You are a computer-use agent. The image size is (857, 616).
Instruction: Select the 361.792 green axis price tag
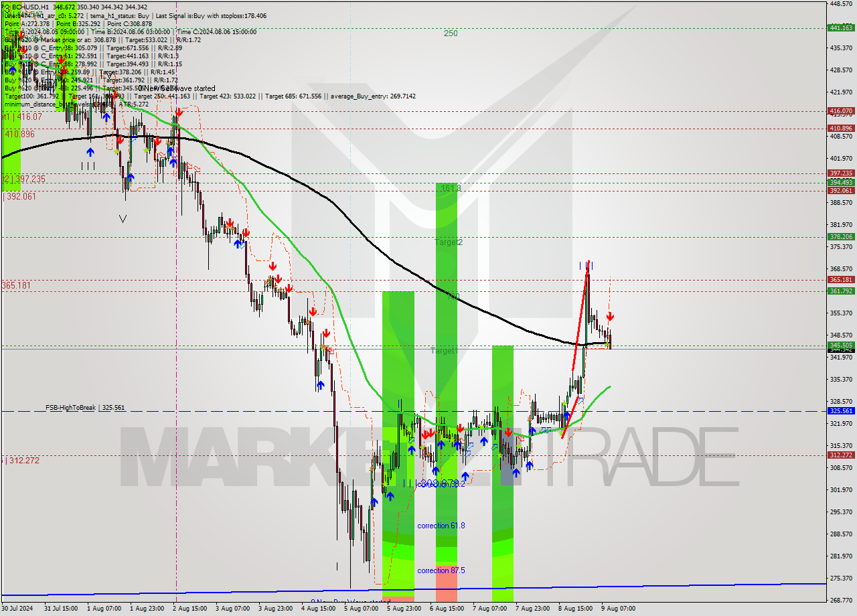841,291
